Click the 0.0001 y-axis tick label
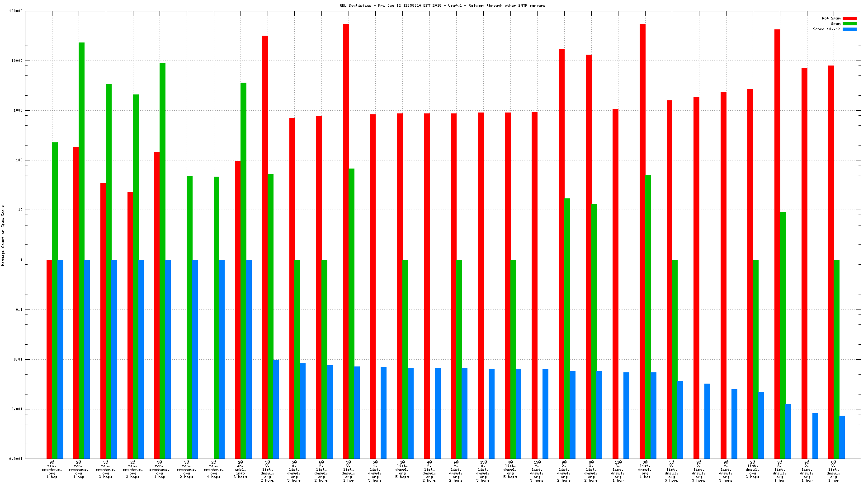Screen dimensions: 868x488 pos(16,459)
